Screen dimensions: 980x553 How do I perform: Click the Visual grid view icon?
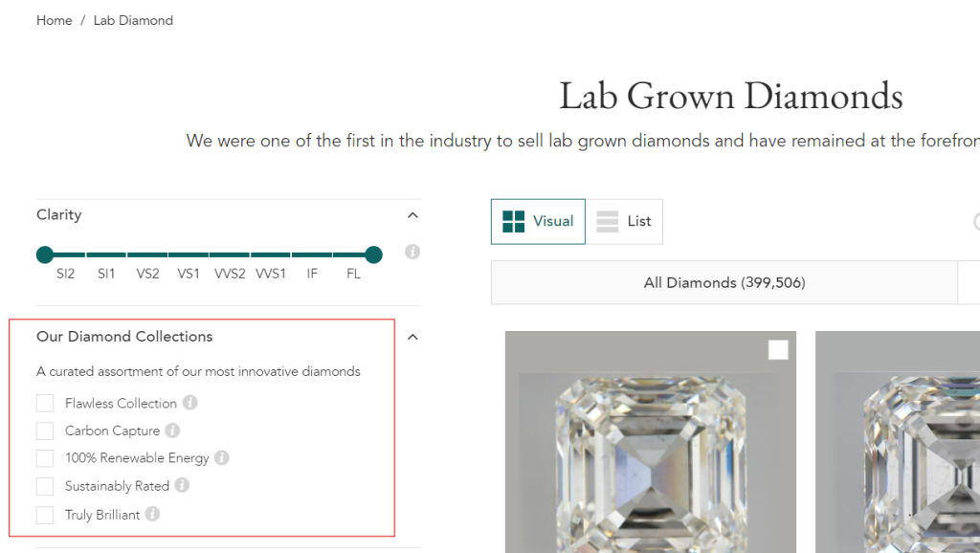coord(514,222)
